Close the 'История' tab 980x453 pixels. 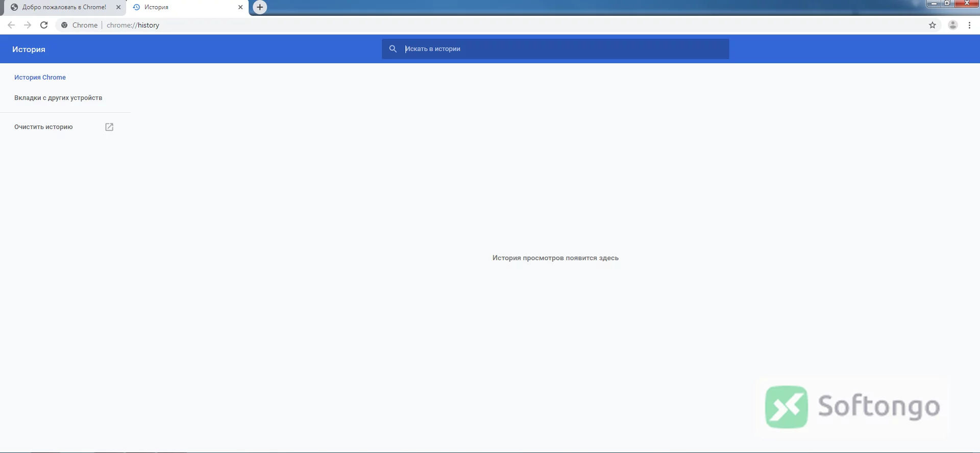click(x=240, y=7)
